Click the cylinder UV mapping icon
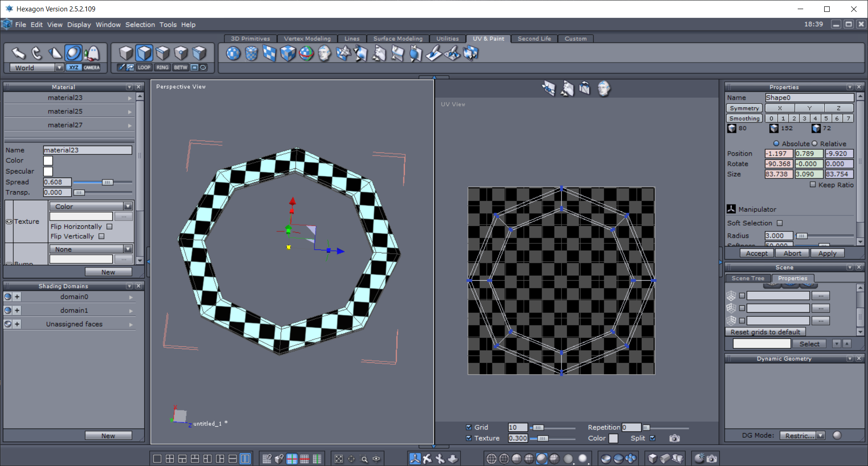868x466 pixels. click(251, 54)
